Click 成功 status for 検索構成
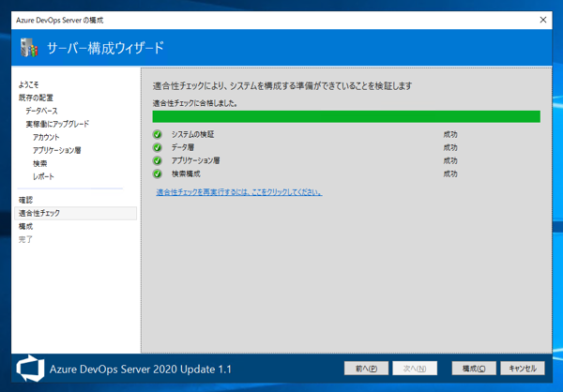 coord(450,174)
